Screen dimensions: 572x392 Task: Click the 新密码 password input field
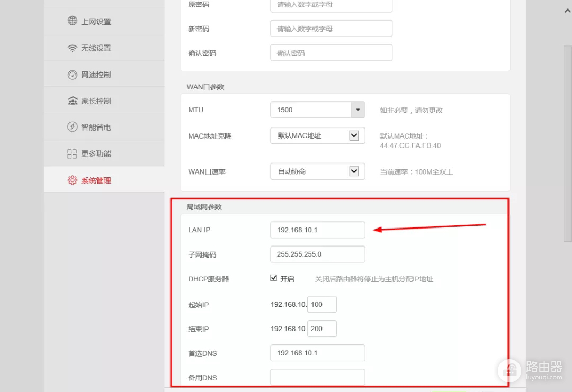331,28
